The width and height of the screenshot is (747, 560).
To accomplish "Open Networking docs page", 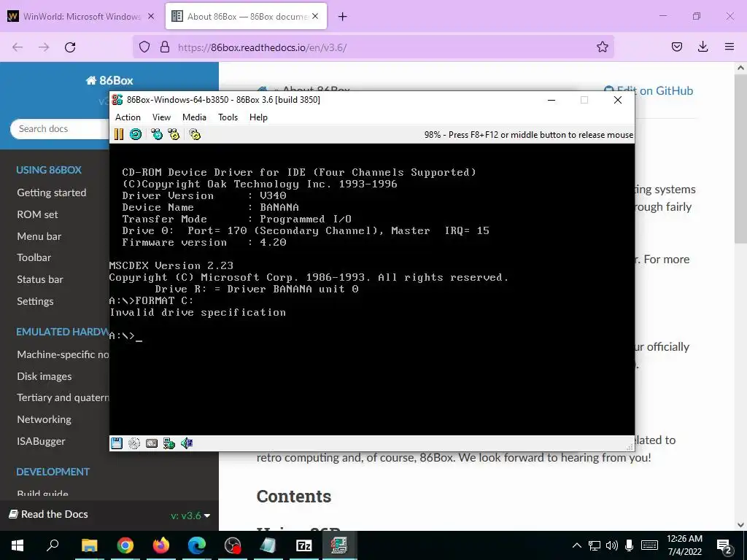I will pyautogui.click(x=44, y=419).
